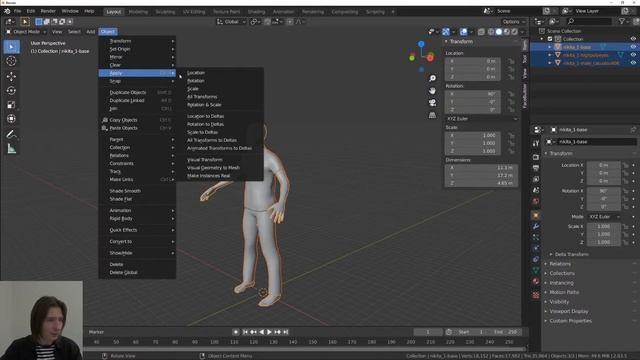Open the Object Mode dropdown
This screenshot has width=640, height=360.
pyautogui.click(x=26, y=32)
